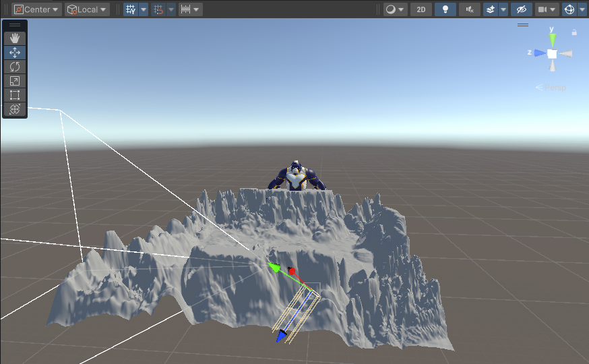Viewport: 589px width, 364px height.
Task: Select the combined Transform tool
Action: coord(15,109)
